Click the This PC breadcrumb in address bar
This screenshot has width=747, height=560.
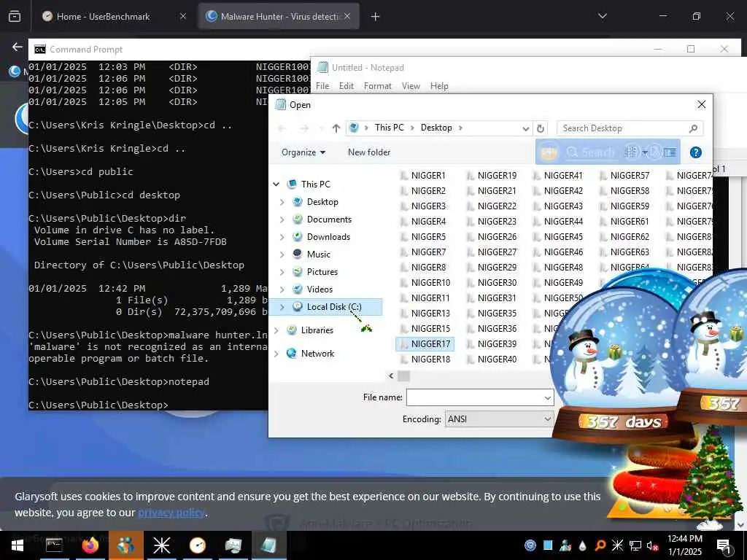[x=390, y=128]
